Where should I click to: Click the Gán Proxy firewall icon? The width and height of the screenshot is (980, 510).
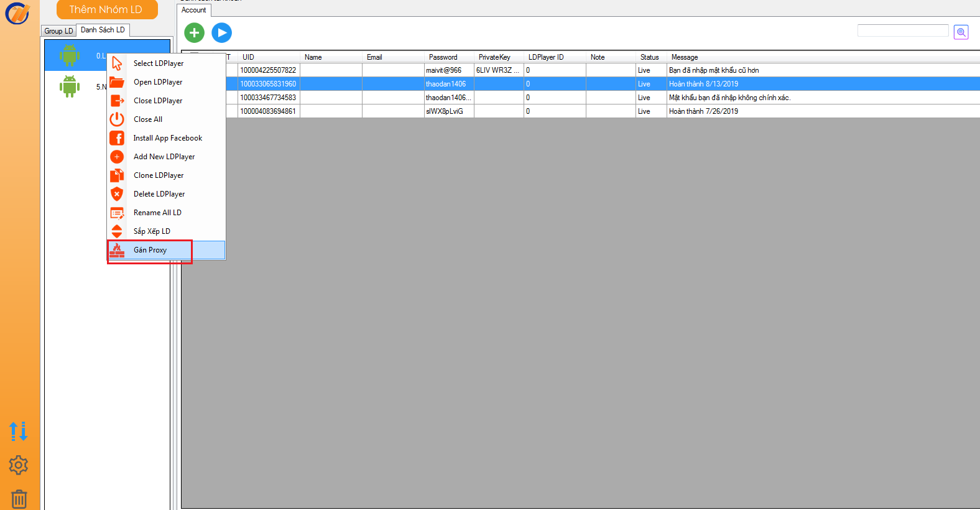(x=117, y=250)
